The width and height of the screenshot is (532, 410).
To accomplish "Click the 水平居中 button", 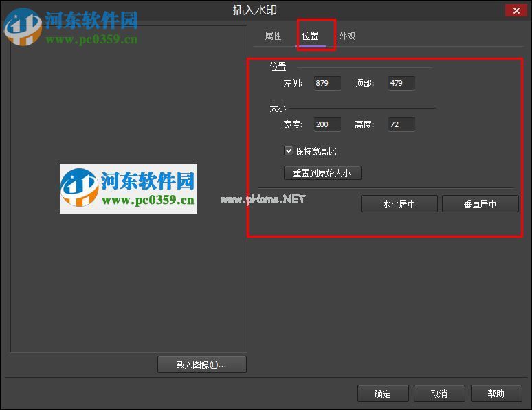I will [x=399, y=204].
